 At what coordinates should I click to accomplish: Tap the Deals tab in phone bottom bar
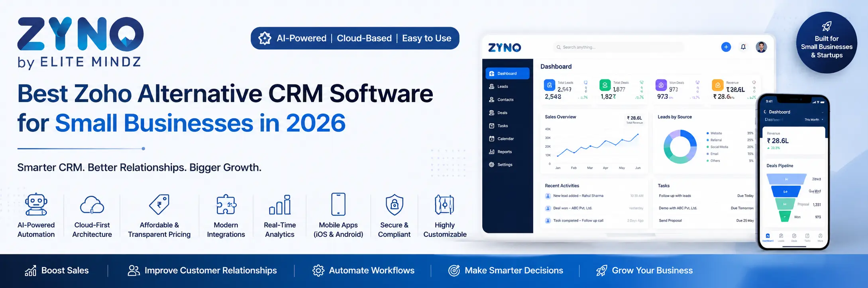(794, 238)
